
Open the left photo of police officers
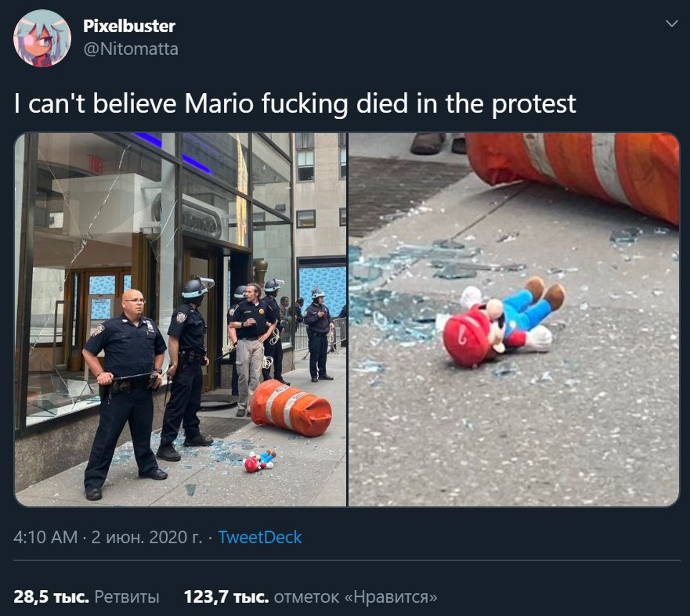pos(180,319)
